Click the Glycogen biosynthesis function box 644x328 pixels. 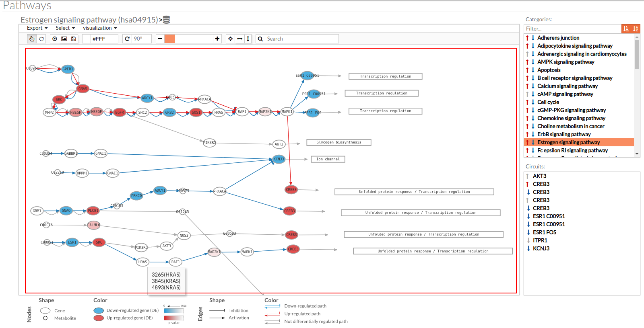[x=339, y=142]
